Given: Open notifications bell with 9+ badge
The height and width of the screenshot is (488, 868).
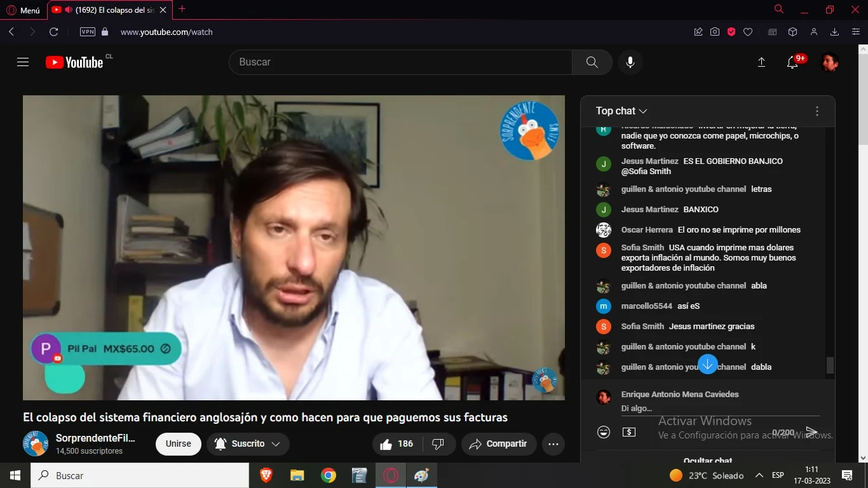Looking at the screenshot, I should point(792,62).
